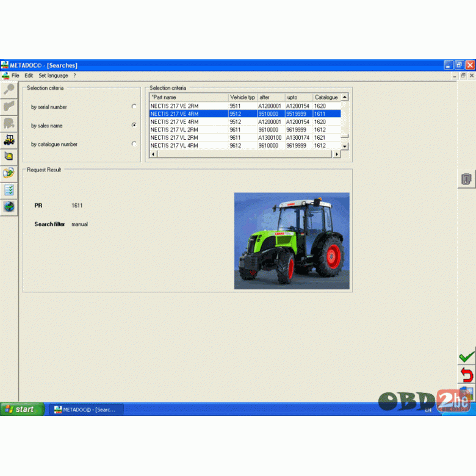476x476 pixels.
Task: Restore the inner MDI child window
Action: click(x=463, y=76)
